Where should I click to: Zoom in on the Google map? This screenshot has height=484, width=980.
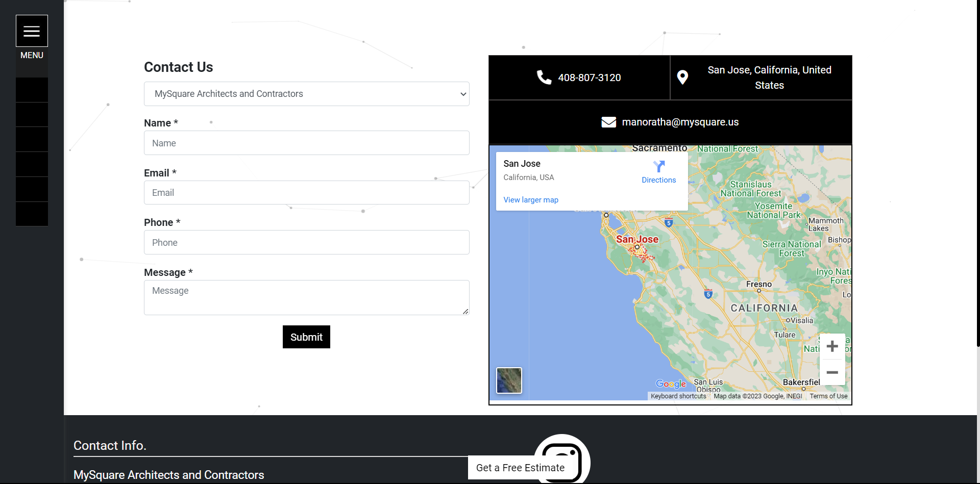832,346
